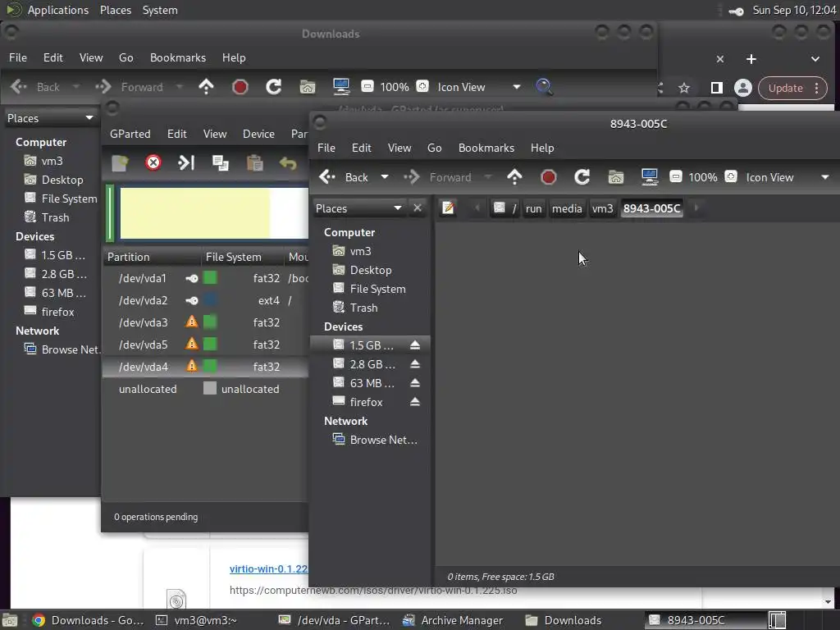The width and height of the screenshot is (840, 630).
Task: Open Help menu in Downloads window
Action: (234, 58)
